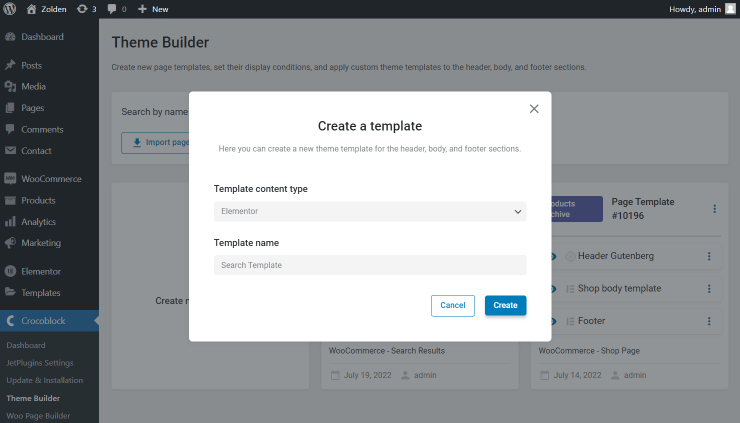Image resolution: width=740 pixels, height=423 pixels.
Task: Click the admin avatar picture
Action: [x=730, y=9]
